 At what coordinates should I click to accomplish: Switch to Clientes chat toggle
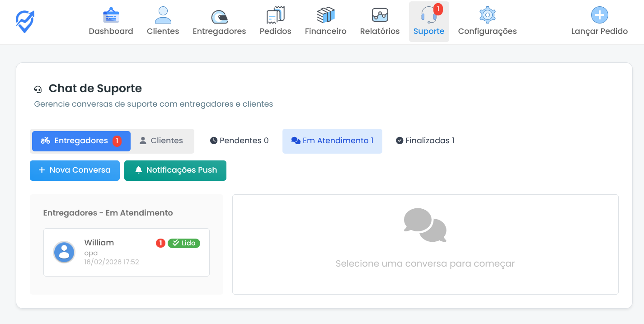161,141
